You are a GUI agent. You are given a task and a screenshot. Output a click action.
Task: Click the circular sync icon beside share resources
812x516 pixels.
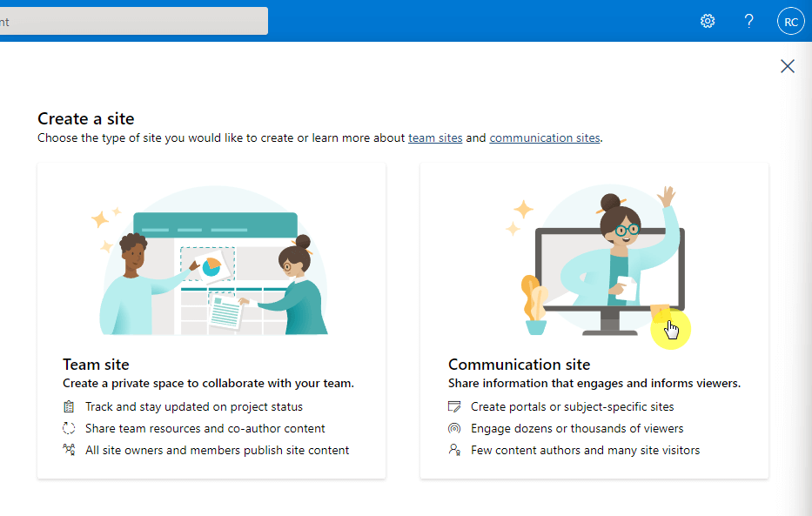[x=69, y=428]
